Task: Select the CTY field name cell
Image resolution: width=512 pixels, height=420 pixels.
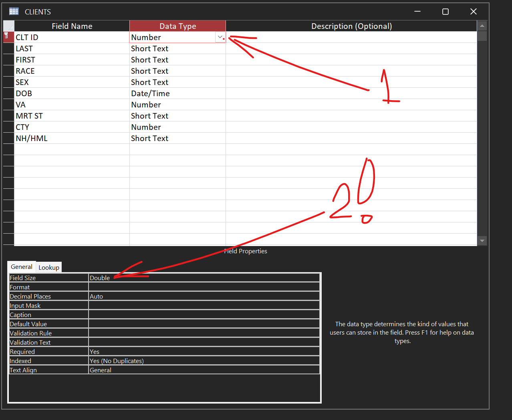Action: (x=72, y=127)
